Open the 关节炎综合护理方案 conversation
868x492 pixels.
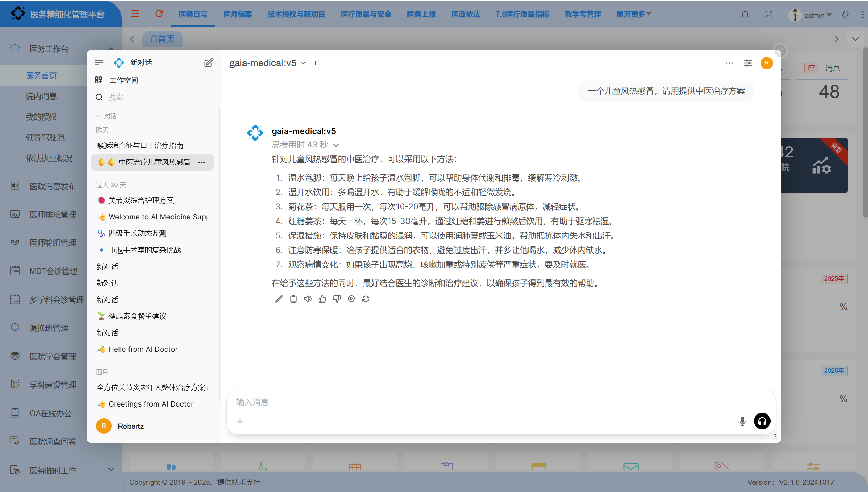141,200
